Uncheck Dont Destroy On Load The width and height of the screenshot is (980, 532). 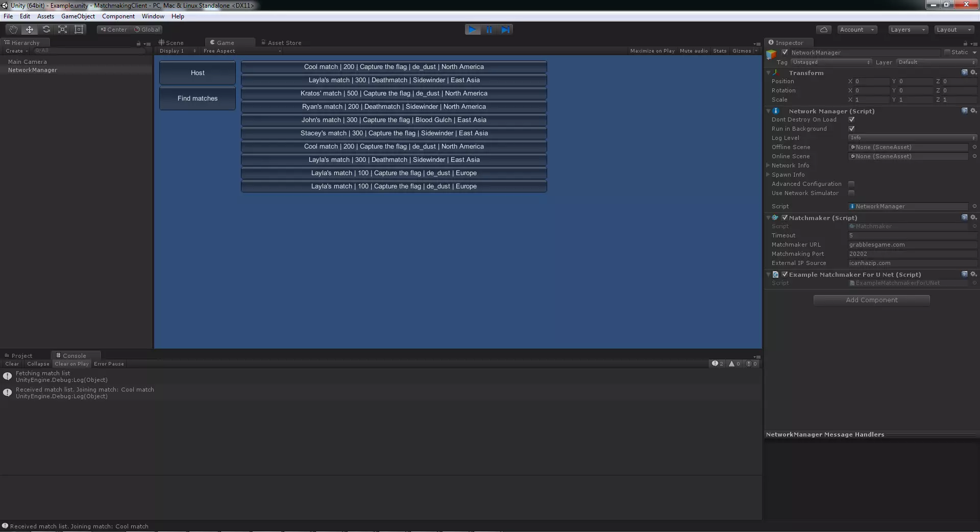[851, 119]
